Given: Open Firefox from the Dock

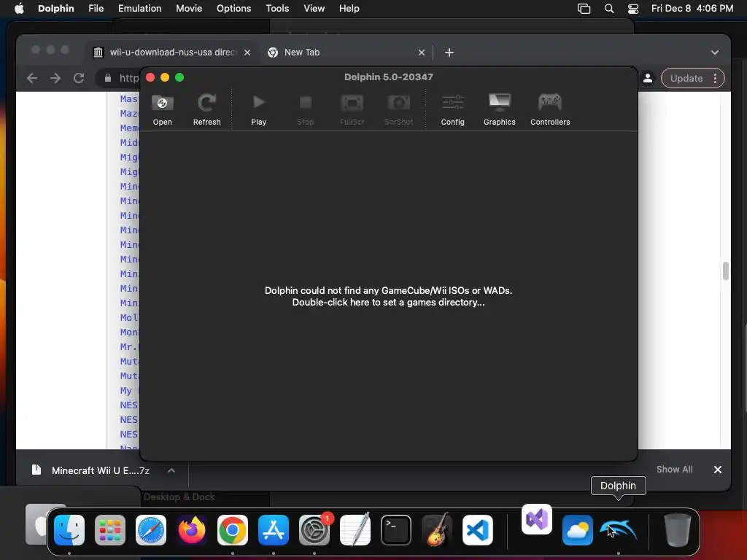Looking at the screenshot, I should coord(192,530).
